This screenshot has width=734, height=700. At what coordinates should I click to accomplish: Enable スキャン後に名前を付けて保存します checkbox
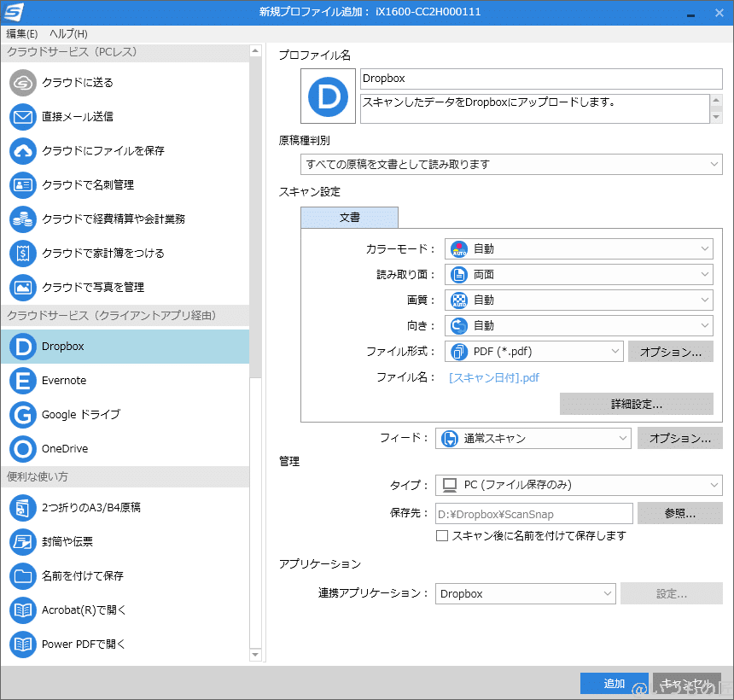(x=441, y=536)
